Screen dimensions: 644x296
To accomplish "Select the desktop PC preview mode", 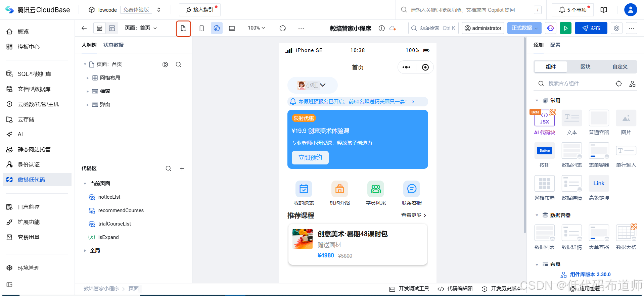I will point(232,28).
